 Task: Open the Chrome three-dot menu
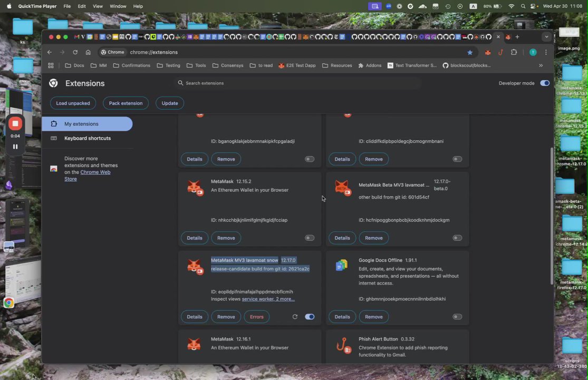pyautogui.click(x=546, y=52)
